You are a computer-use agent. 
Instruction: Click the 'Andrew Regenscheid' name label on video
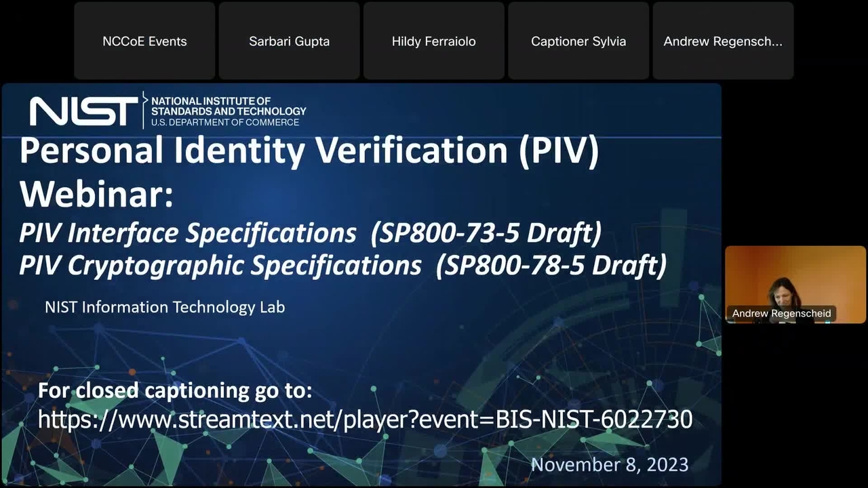(x=781, y=313)
